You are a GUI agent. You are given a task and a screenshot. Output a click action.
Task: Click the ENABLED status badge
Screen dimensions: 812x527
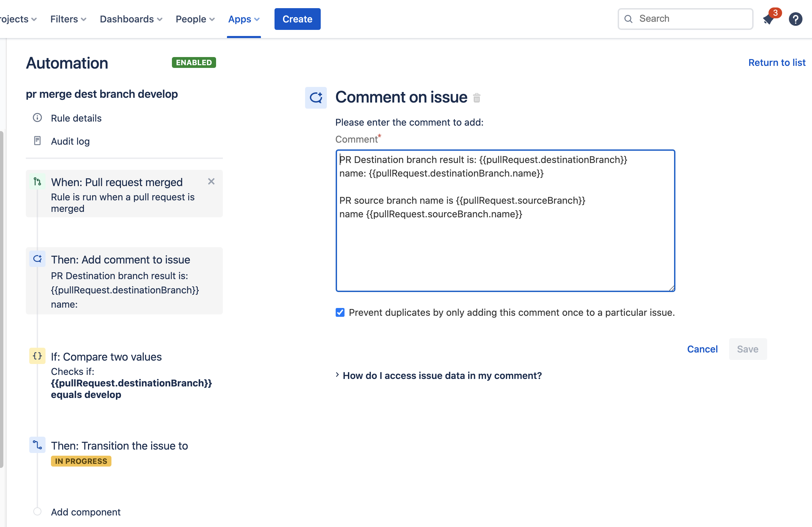(x=194, y=63)
